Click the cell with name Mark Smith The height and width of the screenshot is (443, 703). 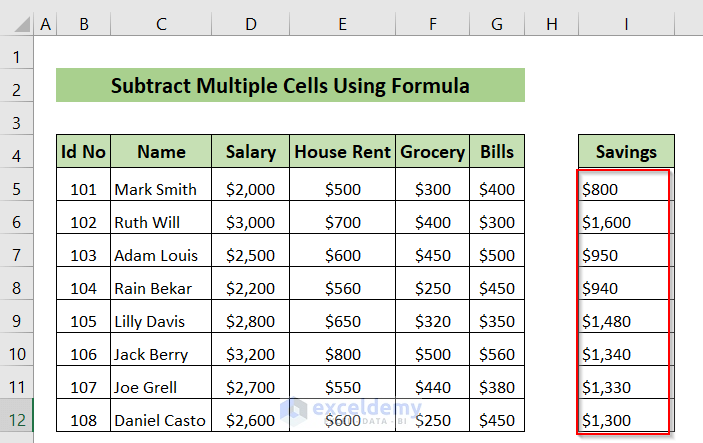pos(161,189)
